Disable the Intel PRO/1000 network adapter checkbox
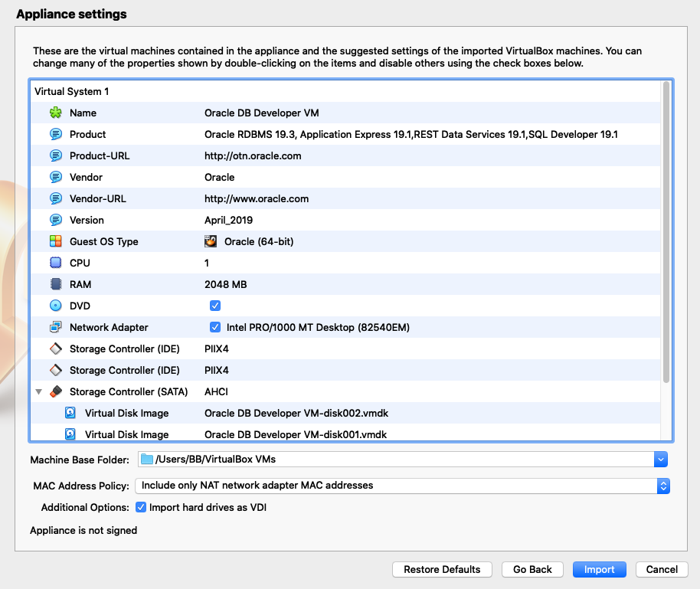 click(215, 327)
